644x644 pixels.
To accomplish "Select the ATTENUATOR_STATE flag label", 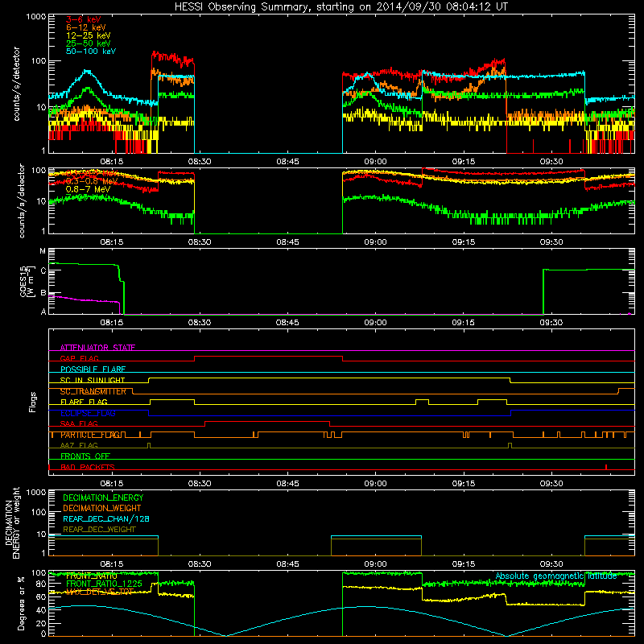I will pyautogui.click(x=97, y=348).
